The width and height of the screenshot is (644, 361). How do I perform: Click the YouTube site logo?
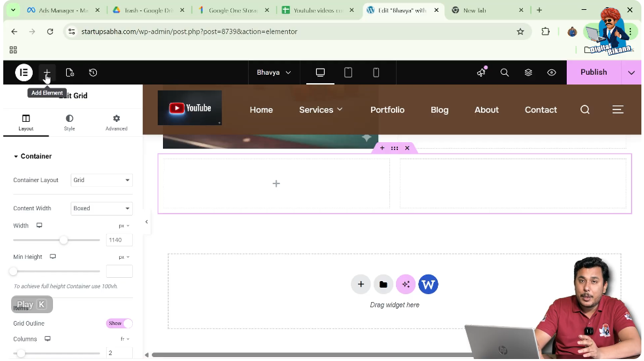tap(190, 107)
